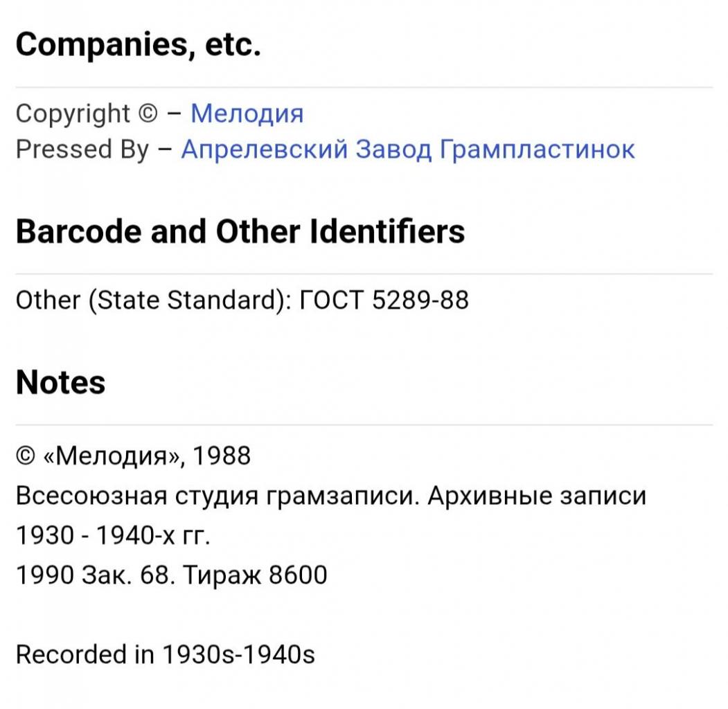The image size is (728, 709).
Task: Open the Апрелевский Завод Грампластинок link
Action: pyautogui.click(x=408, y=150)
